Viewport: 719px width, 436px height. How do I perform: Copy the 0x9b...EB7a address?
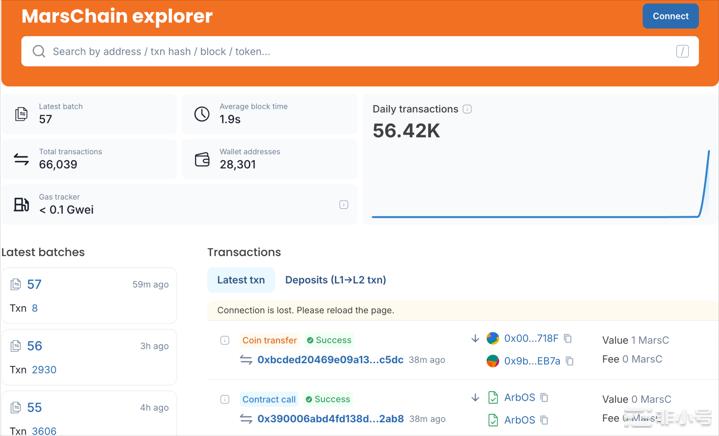click(x=569, y=361)
